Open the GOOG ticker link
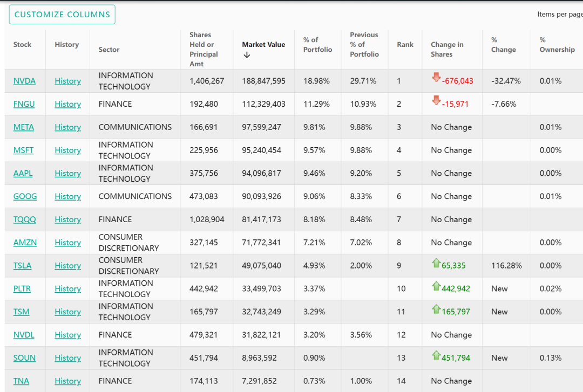 (25, 196)
